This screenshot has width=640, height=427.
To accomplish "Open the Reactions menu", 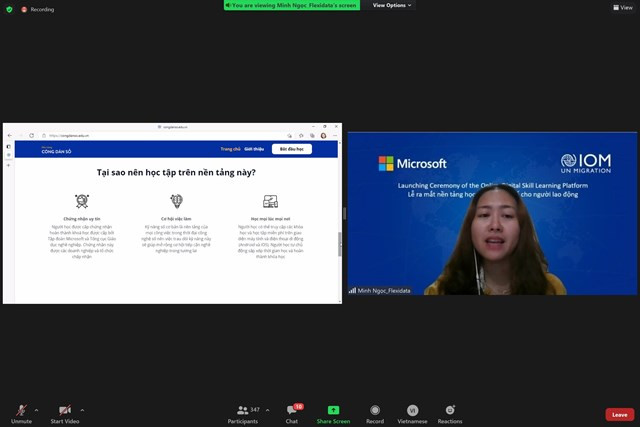I will pyautogui.click(x=450, y=414).
